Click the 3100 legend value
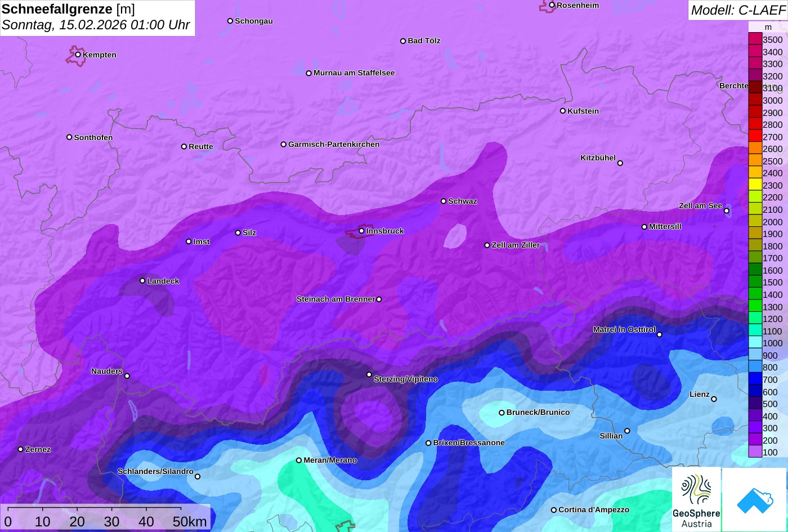 [772, 88]
